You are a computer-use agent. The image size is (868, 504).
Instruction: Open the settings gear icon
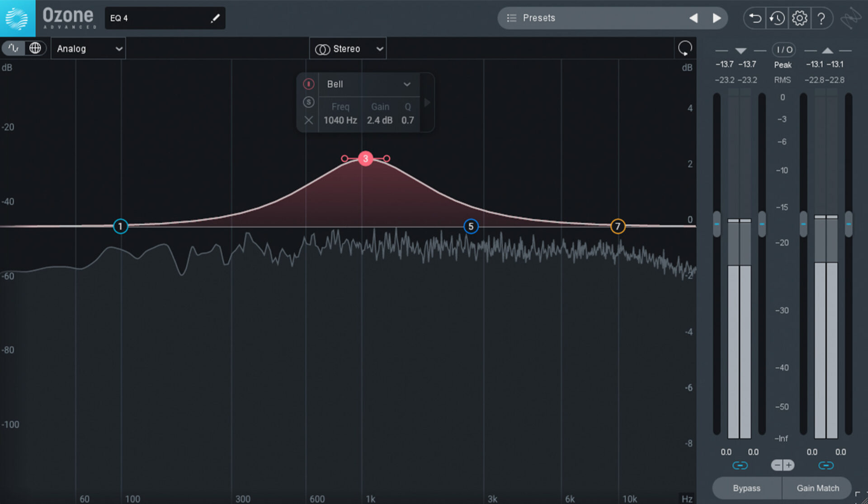pyautogui.click(x=799, y=18)
